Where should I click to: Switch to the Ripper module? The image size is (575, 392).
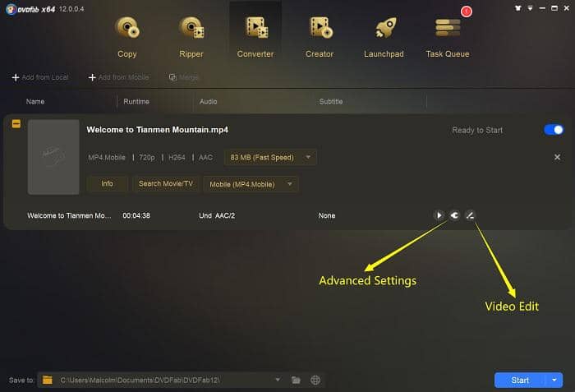191,37
